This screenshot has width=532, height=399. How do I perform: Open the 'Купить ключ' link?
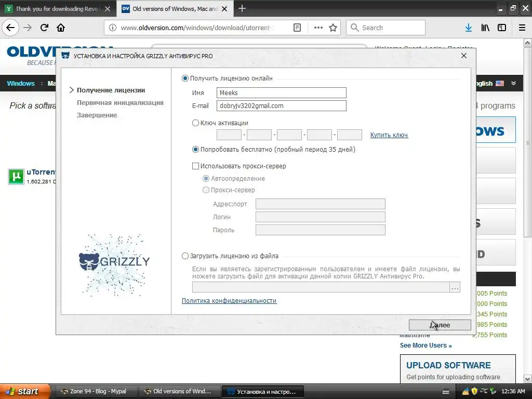tap(389, 135)
